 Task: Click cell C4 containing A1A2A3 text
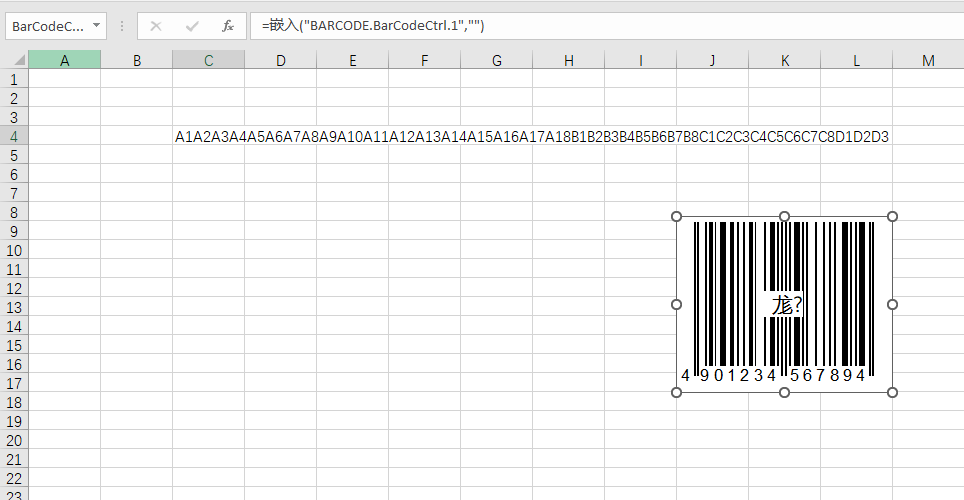point(208,136)
